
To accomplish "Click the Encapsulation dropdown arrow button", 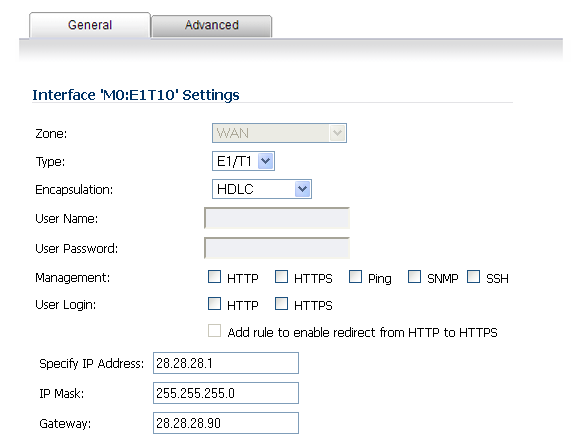I will coord(302,189).
